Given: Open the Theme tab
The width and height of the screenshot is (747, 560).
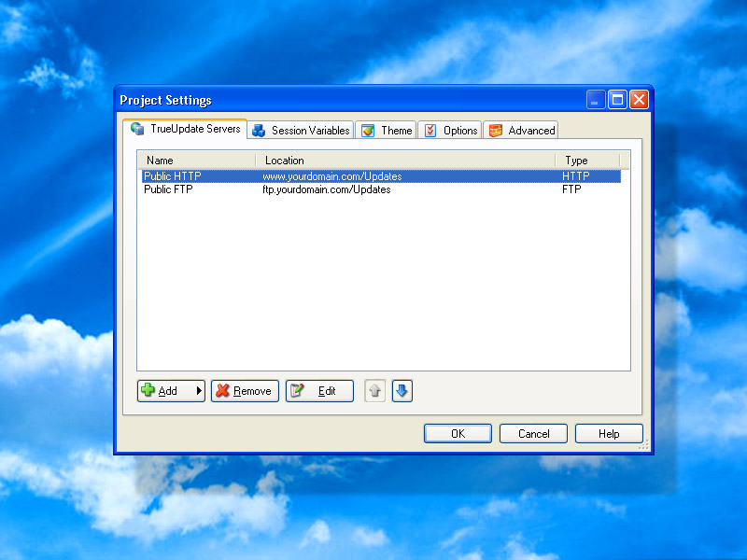Looking at the screenshot, I should point(386,131).
